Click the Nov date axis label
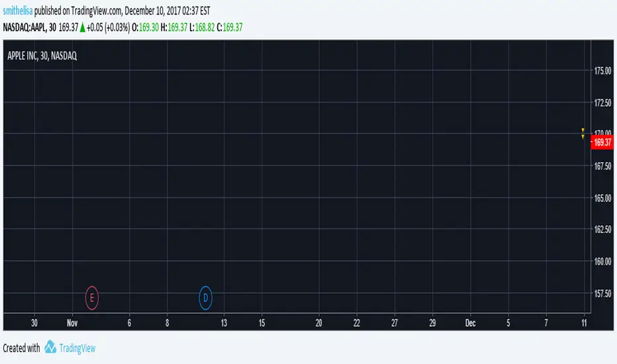 72,323
